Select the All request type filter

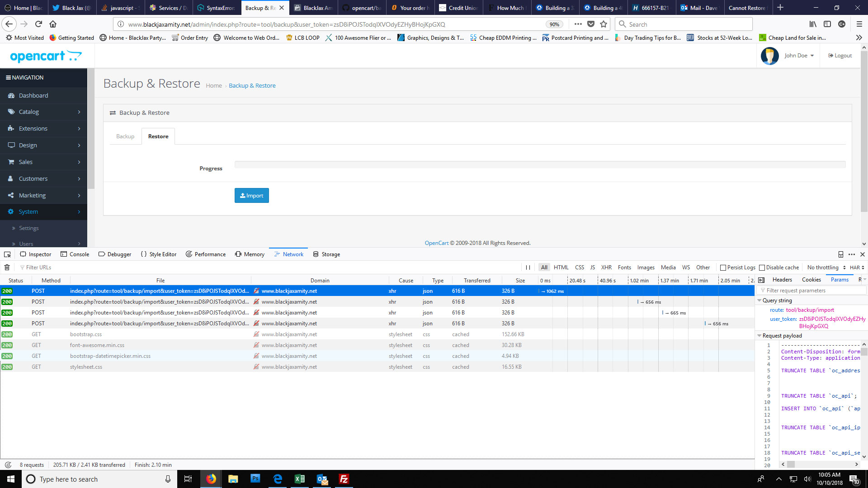tap(544, 267)
